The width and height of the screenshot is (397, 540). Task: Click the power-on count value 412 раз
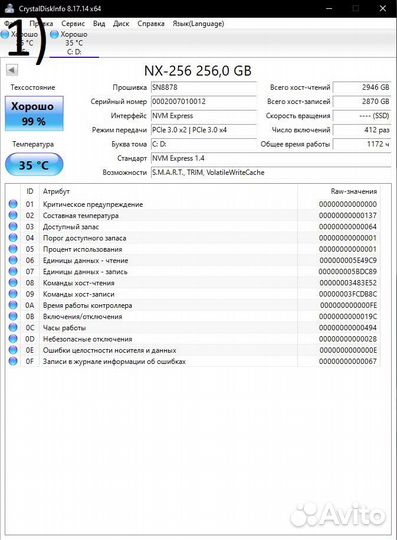tap(362, 130)
